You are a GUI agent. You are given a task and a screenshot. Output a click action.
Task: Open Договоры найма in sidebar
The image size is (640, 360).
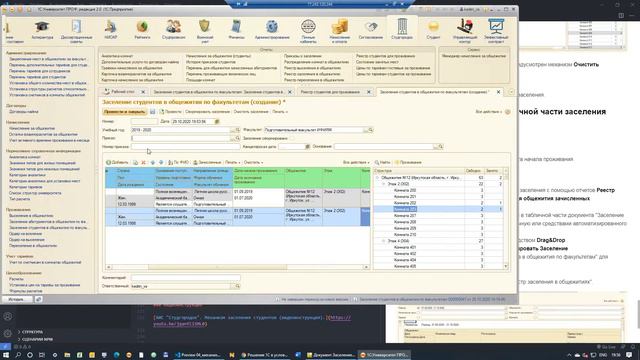(24, 111)
